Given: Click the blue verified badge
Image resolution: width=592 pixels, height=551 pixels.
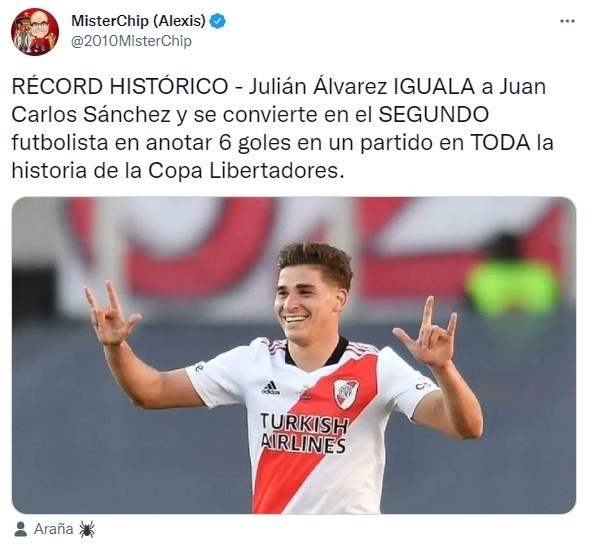Looking at the screenshot, I should click(x=218, y=21).
